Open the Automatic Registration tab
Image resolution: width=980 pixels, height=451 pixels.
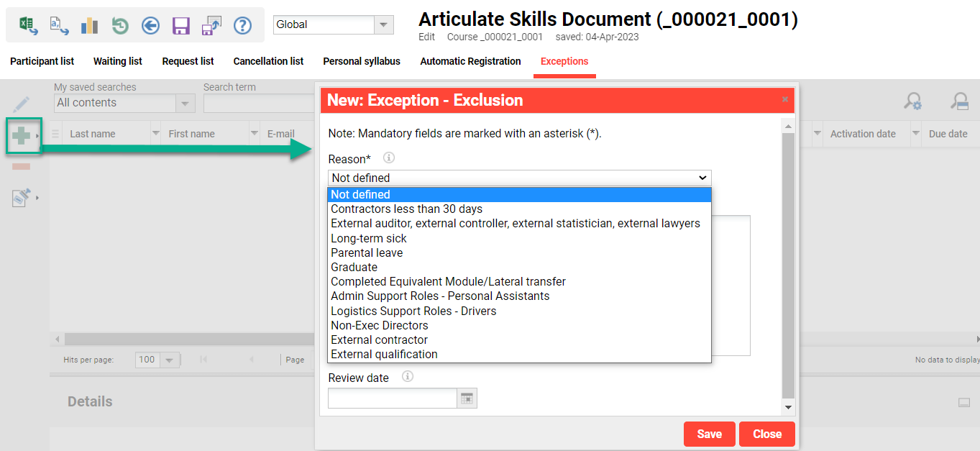point(470,61)
